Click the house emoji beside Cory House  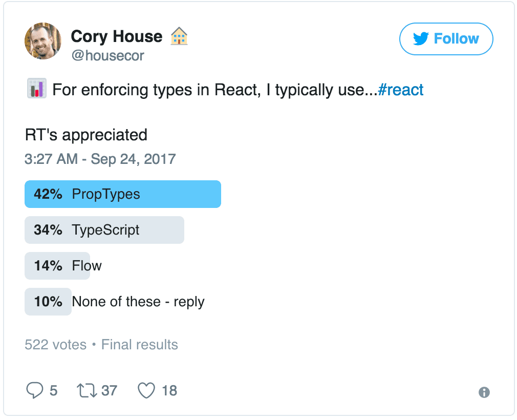[179, 36]
